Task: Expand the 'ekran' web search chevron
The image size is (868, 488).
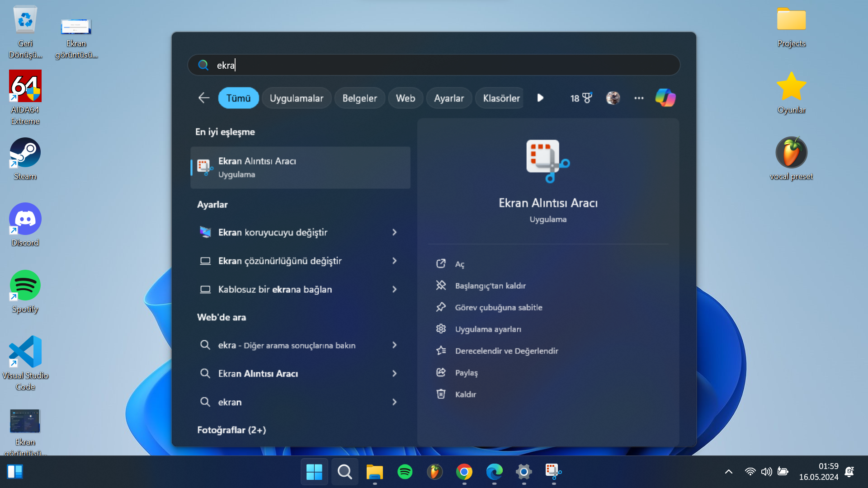Action: [x=394, y=402]
